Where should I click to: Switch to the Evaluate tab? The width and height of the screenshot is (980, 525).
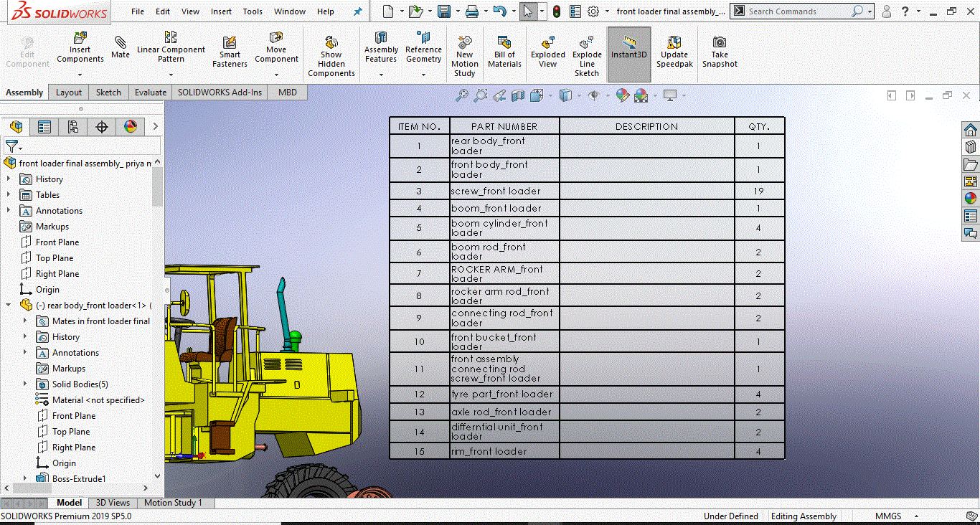coord(151,93)
